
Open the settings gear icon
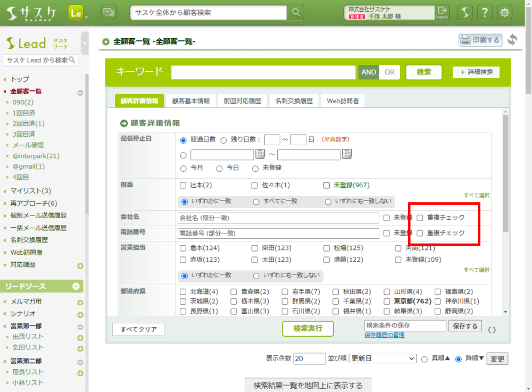[x=505, y=12]
